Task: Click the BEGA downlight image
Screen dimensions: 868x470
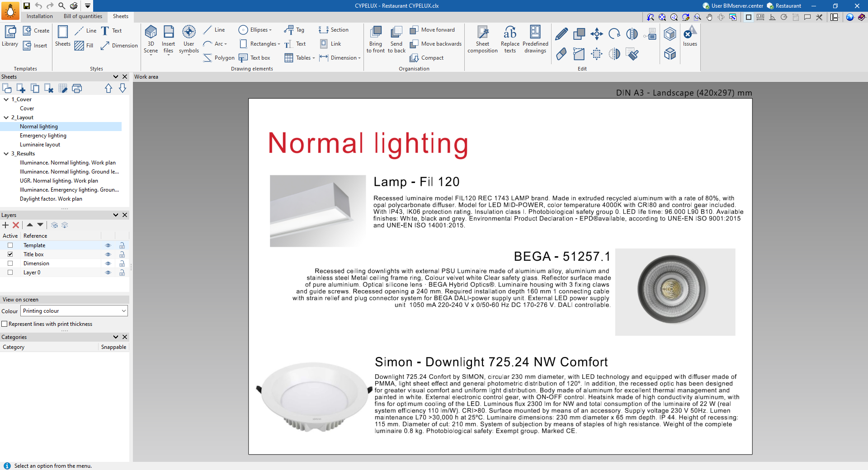Action: (675, 292)
